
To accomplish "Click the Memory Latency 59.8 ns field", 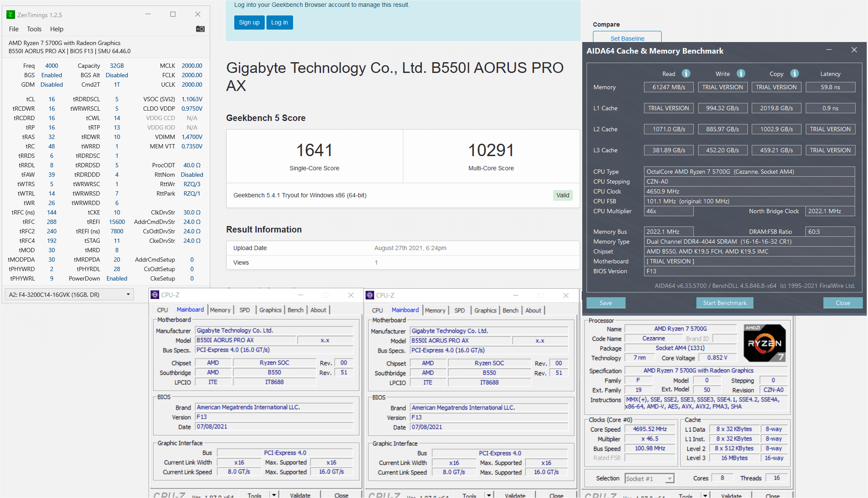I will tap(830, 87).
